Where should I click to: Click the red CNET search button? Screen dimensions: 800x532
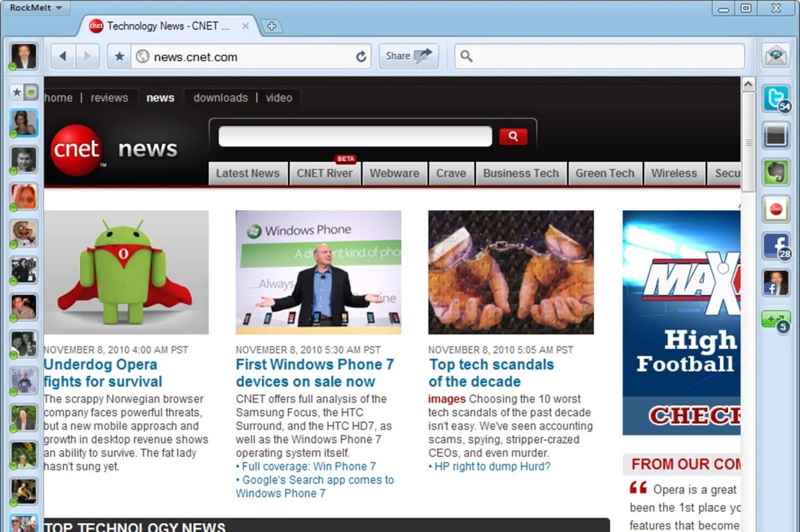click(513, 137)
